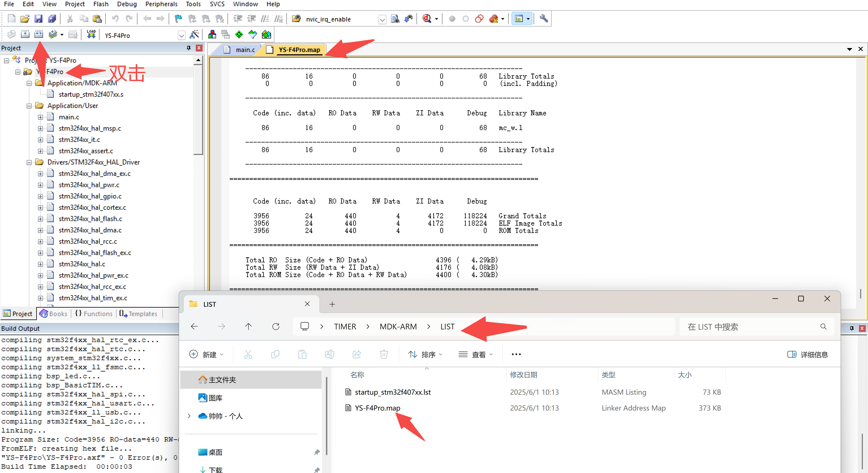This screenshot has height=473, width=868.
Task: Rebuild all target files
Action: click(x=39, y=34)
